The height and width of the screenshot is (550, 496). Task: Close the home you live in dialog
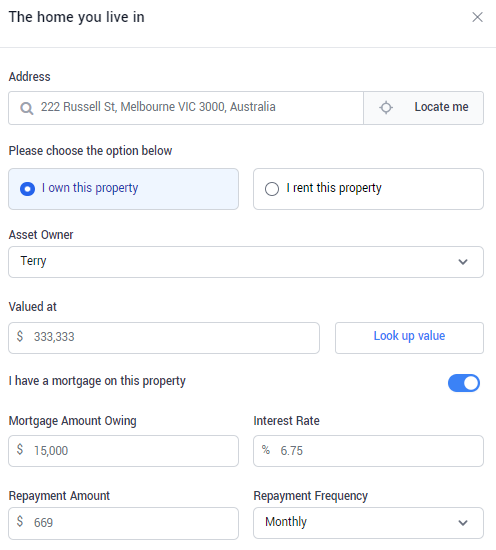pyautogui.click(x=477, y=17)
